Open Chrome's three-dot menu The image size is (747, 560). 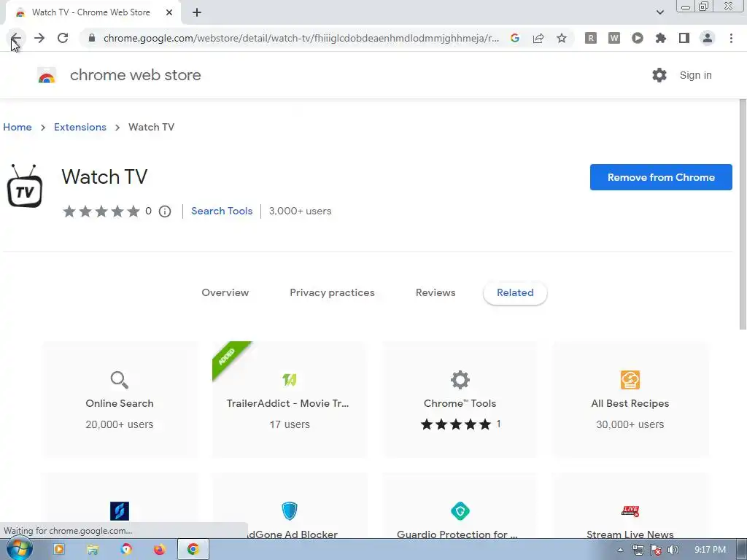731,38
